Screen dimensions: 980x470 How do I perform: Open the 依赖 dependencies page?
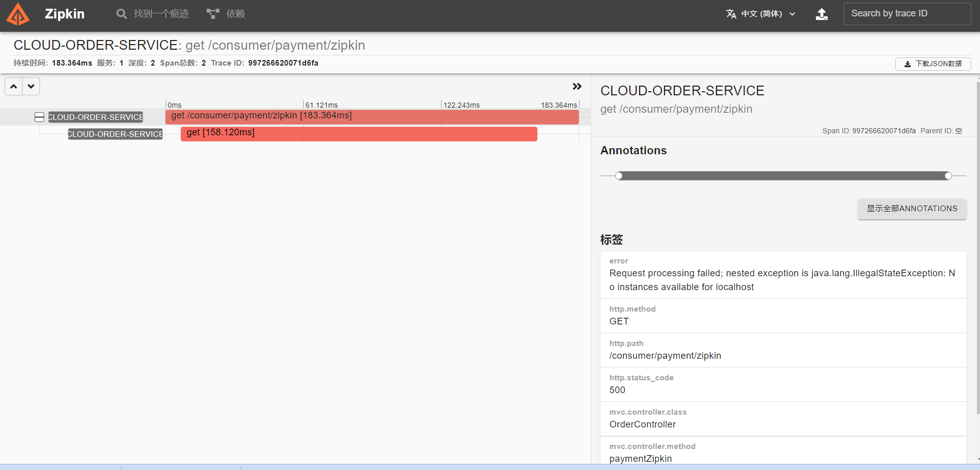point(226,14)
